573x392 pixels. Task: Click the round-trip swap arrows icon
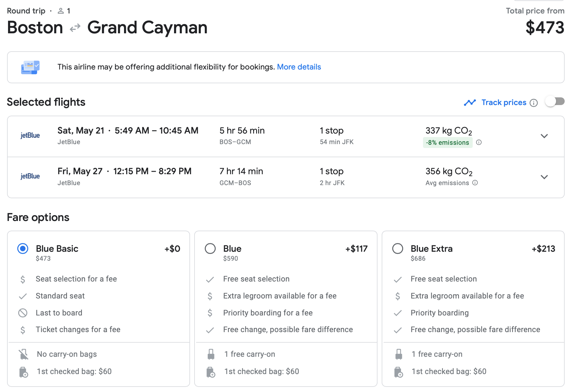pos(75,28)
